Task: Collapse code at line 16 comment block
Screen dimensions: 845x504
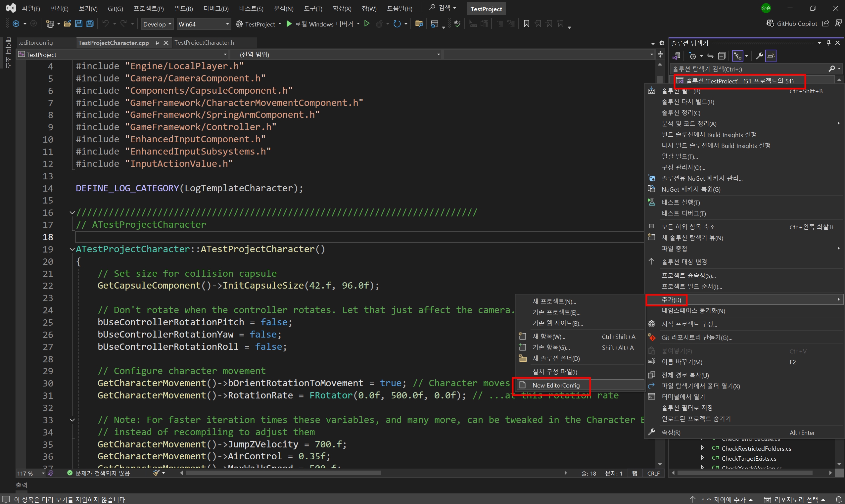Action: [72, 212]
